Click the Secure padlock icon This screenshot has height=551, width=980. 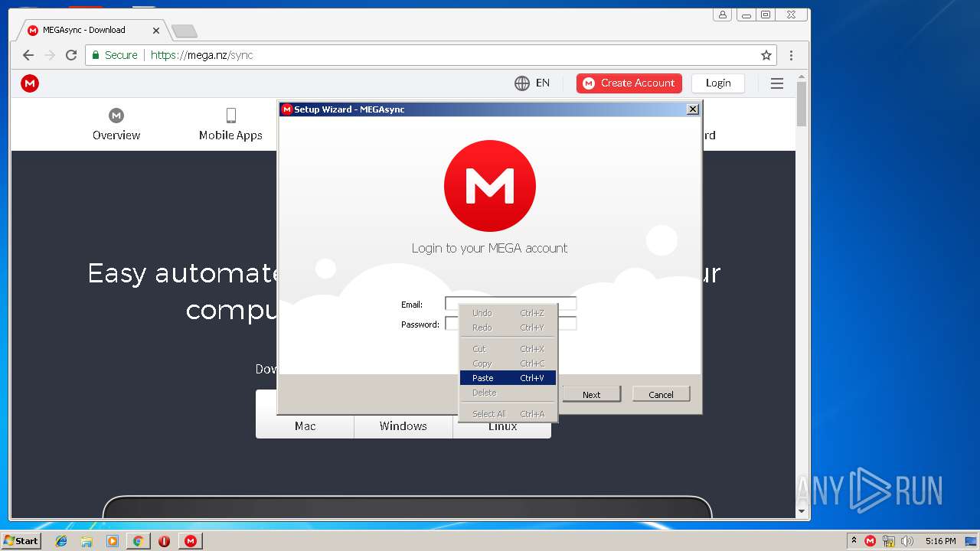point(96,55)
